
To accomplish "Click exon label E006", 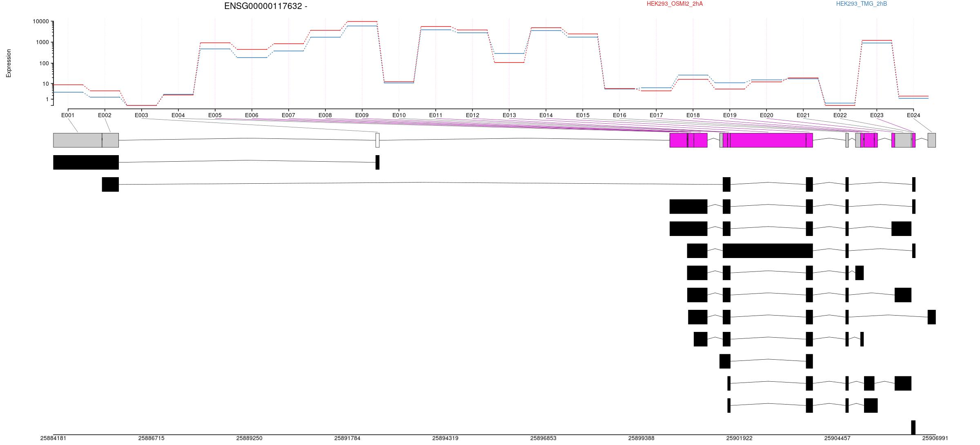I will pyautogui.click(x=252, y=116).
